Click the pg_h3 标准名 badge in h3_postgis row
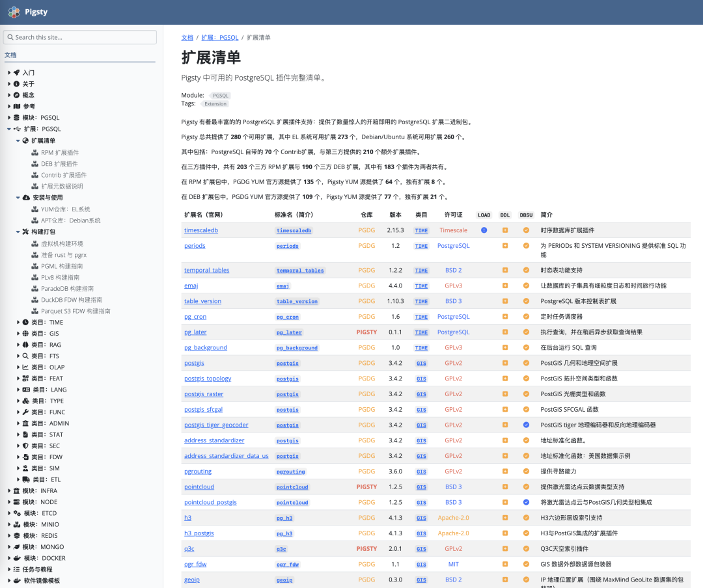Viewport: 703px width, 588px height. point(284,534)
